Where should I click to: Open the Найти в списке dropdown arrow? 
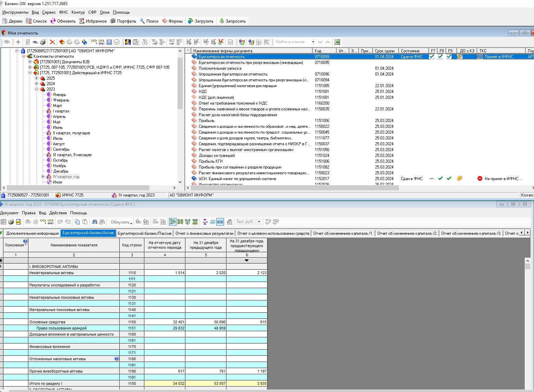click(x=313, y=42)
